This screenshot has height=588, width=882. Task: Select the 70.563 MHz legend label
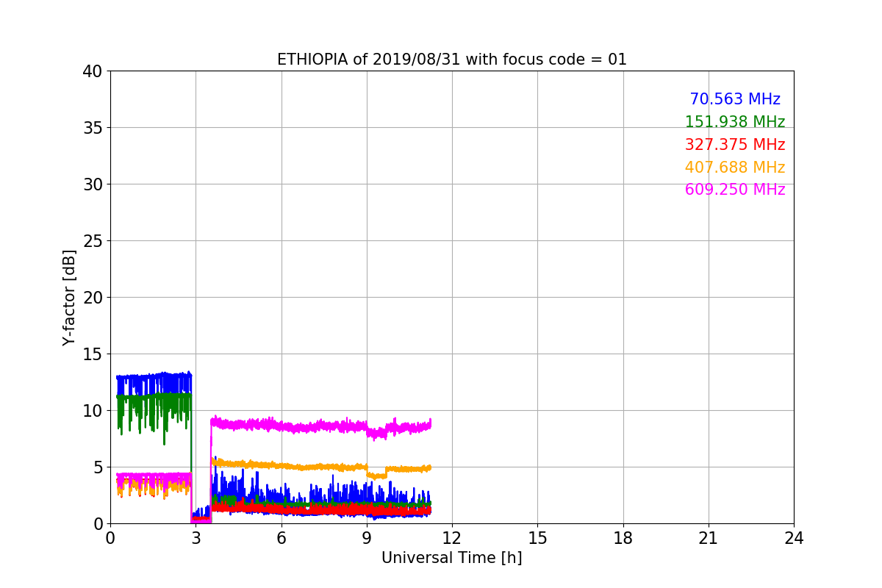coord(735,99)
